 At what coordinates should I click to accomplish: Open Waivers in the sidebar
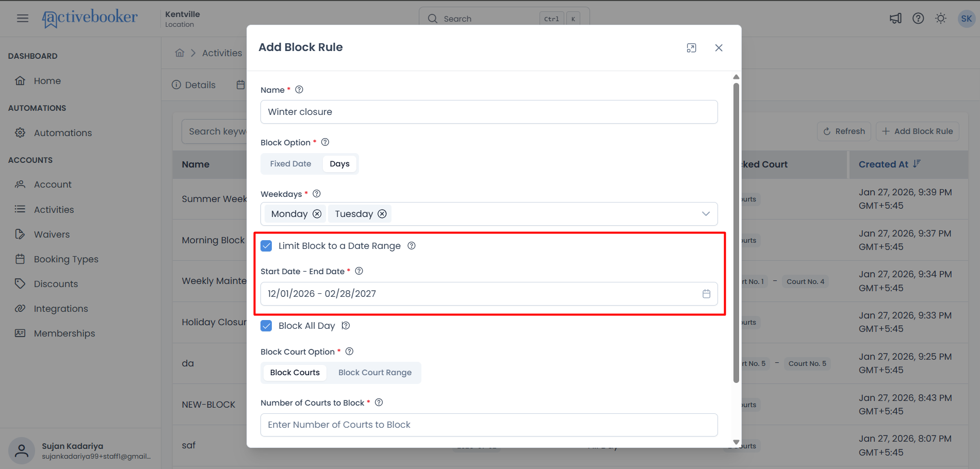pyautogui.click(x=52, y=234)
